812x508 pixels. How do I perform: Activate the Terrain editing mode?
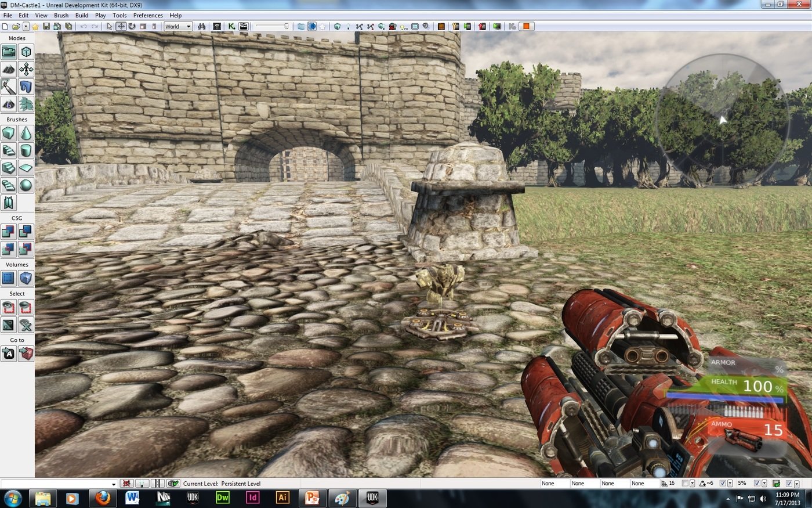click(9, 70)
